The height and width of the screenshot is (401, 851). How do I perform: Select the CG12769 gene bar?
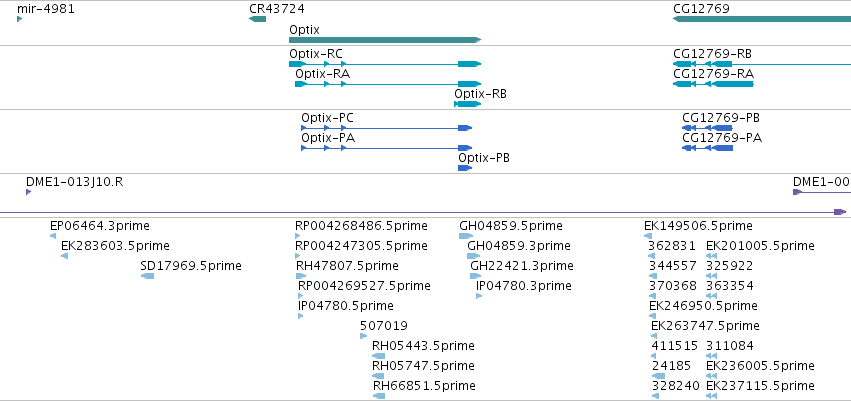point(760,19)
